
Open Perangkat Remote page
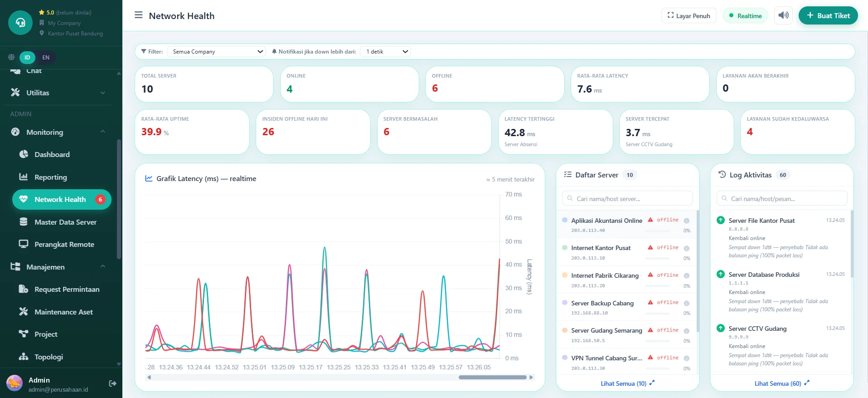tap(62, 244)
